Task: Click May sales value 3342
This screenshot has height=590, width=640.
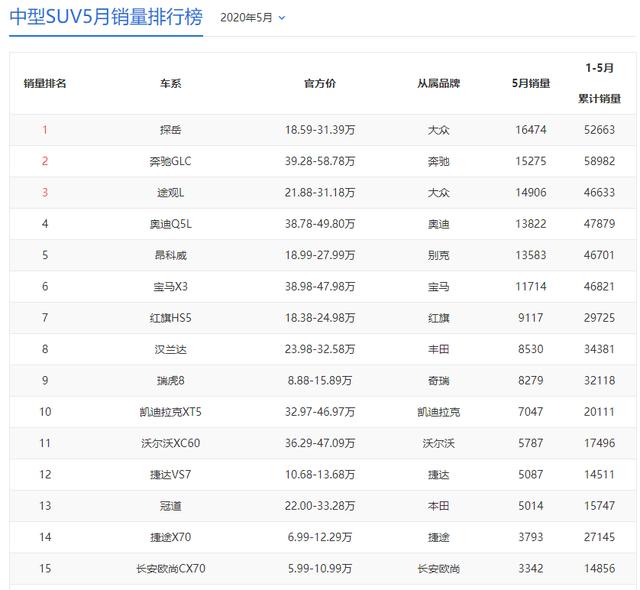Action: click(x=531, y=569)
